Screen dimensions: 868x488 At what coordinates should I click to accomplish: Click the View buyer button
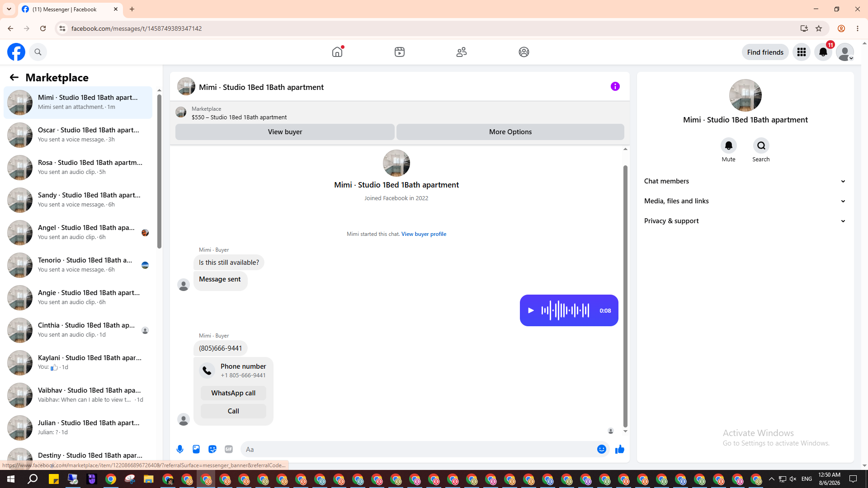(x=285, y=132)
